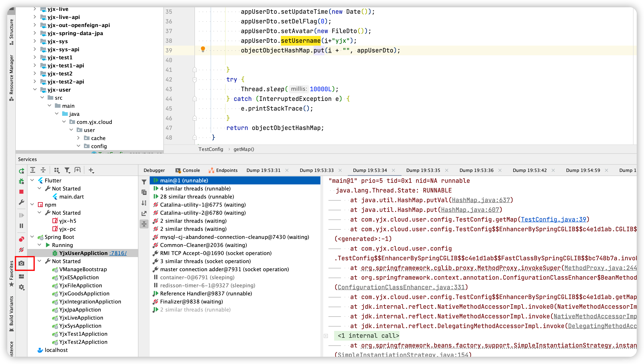
Task: Click the camera Get Thread Dump icon
Action: coord(22,263)
